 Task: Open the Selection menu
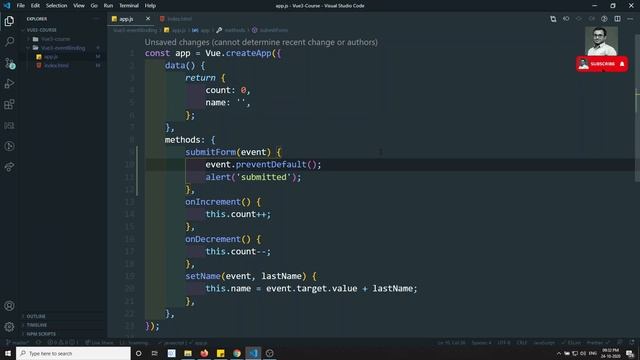pyautogui.click(x=56, y=6)
